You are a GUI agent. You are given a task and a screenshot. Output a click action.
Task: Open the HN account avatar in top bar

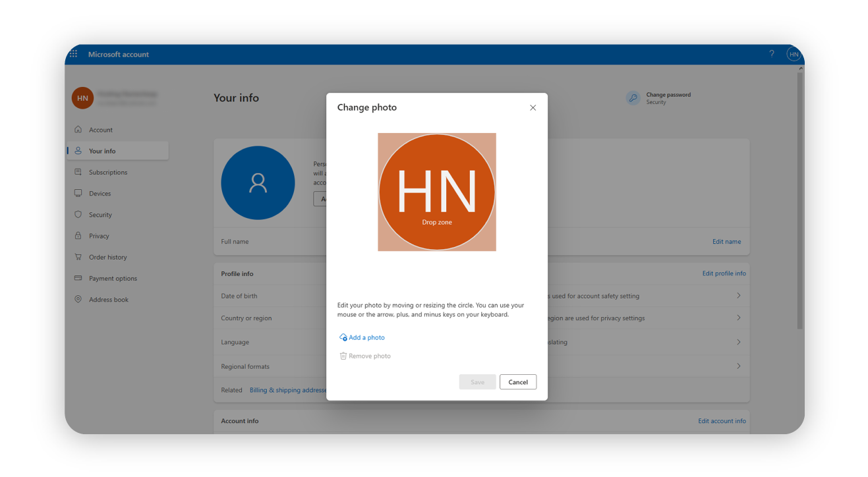coord(794,53)
